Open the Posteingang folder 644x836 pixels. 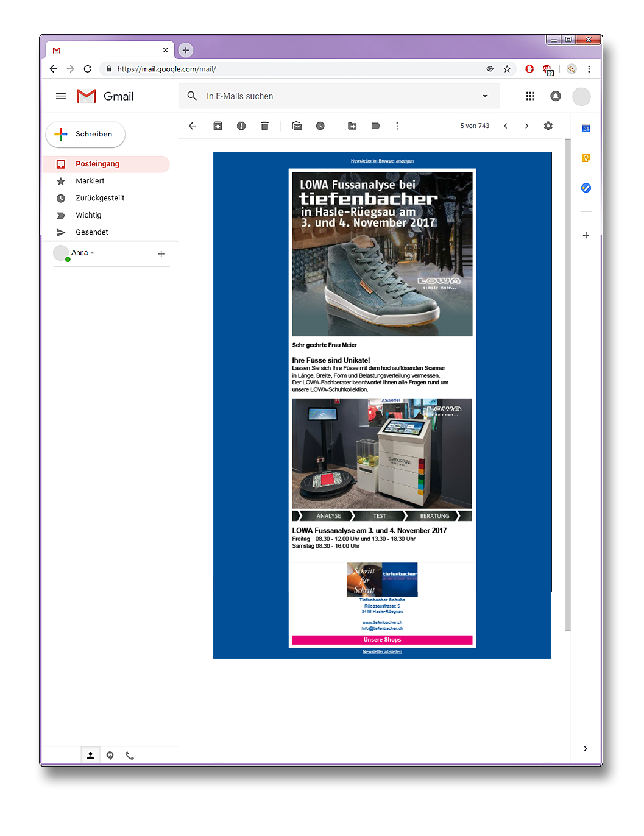(105, 164)
